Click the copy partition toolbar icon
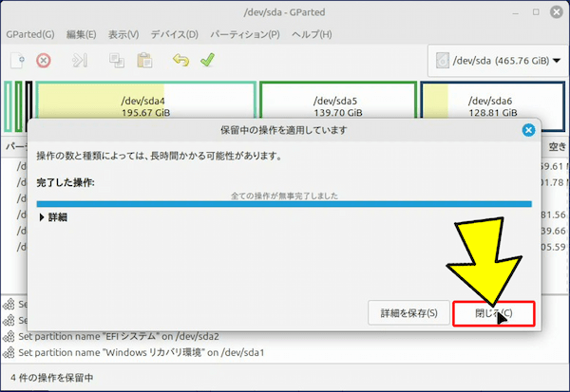 point(117,60)
